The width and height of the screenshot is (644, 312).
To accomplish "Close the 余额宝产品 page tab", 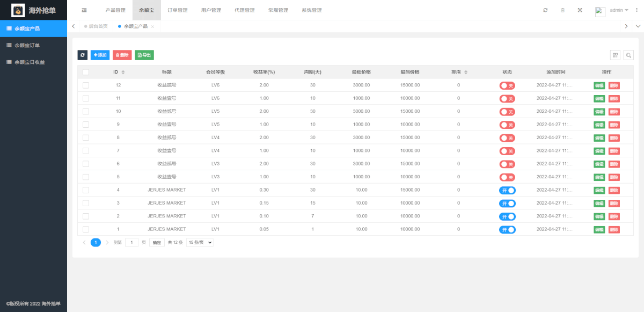I will click(152, 26).
